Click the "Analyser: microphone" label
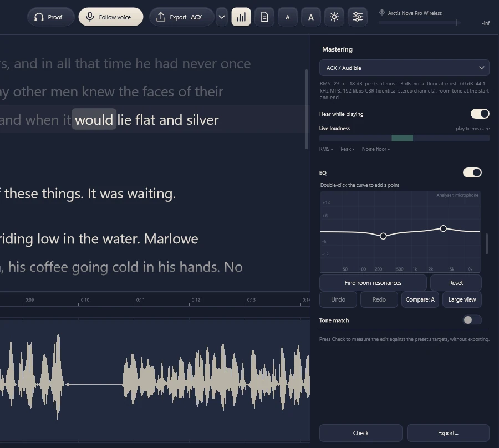Image resolution: width=499 pixels, height=448 pixels. (x=457, y=195)
